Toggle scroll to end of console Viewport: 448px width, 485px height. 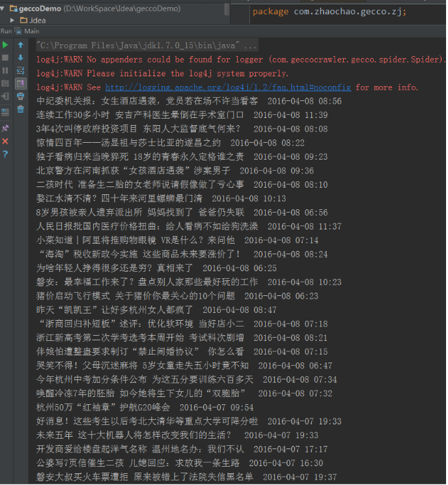(x=21, y=83)
